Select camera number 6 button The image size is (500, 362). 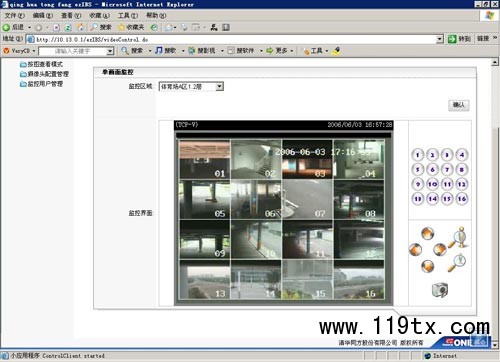click(432, 169)
